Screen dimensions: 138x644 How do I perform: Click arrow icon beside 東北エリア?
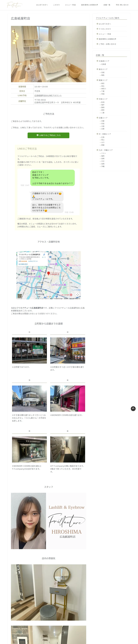click(97, 69)
